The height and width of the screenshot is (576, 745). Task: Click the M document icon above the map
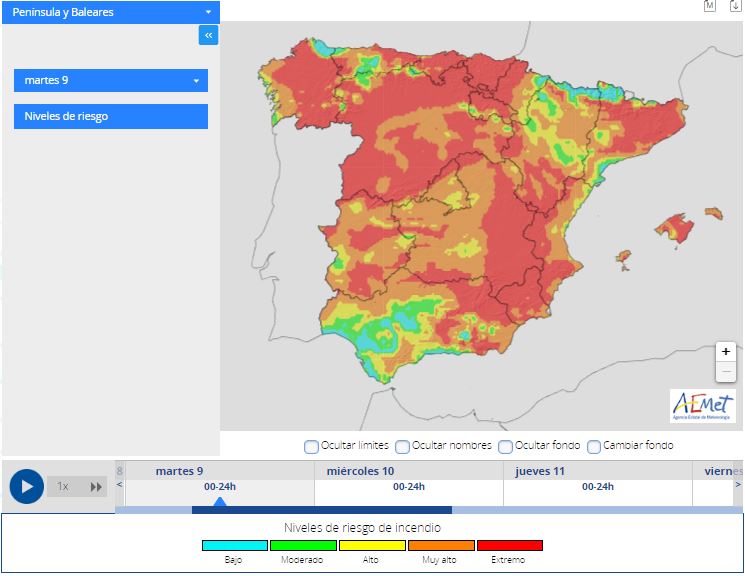click(x=710, y=6)
